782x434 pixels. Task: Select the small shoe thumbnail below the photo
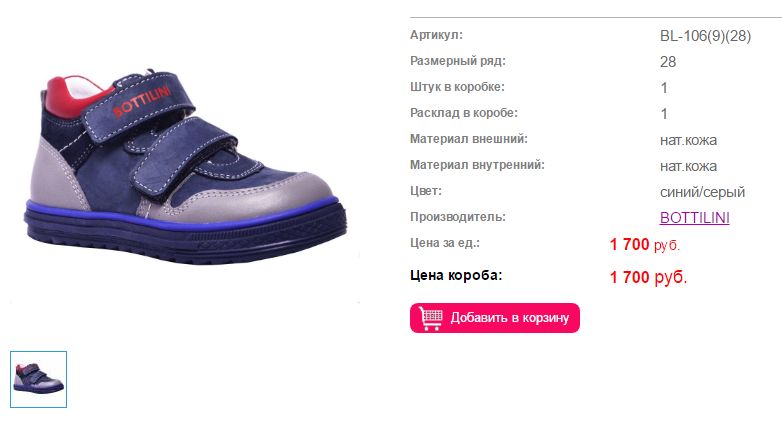coord(38,379)
